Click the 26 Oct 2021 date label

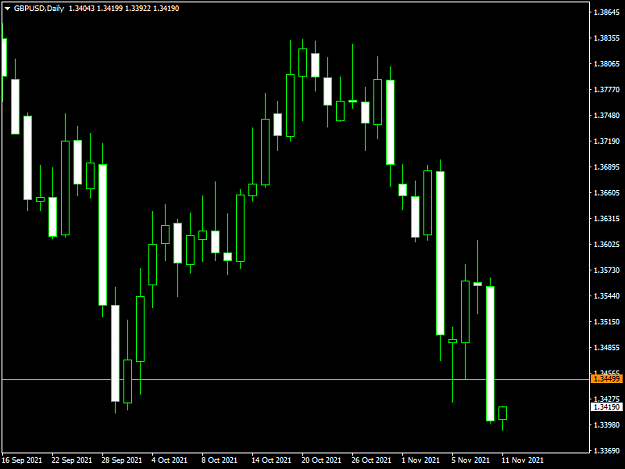pos(371,460)
